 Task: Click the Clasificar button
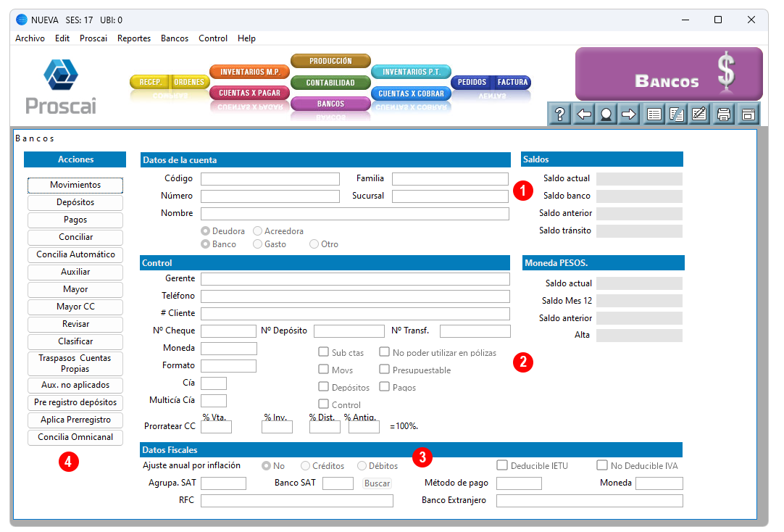point(75,341)
